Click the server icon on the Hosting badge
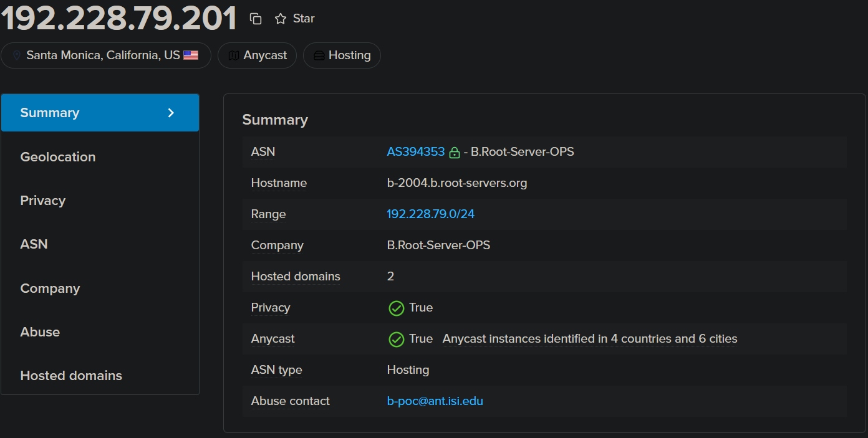 [x=319, y=55]
